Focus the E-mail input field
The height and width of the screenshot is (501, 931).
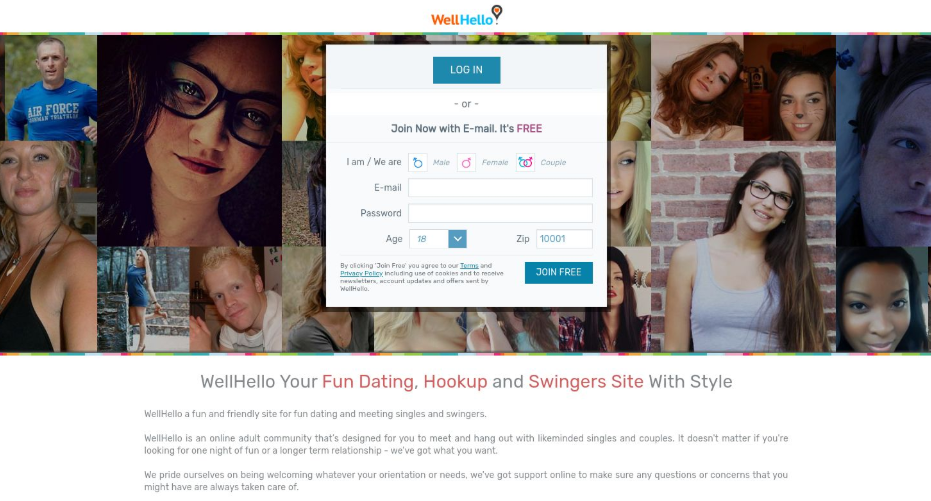(x=500, y=188)
